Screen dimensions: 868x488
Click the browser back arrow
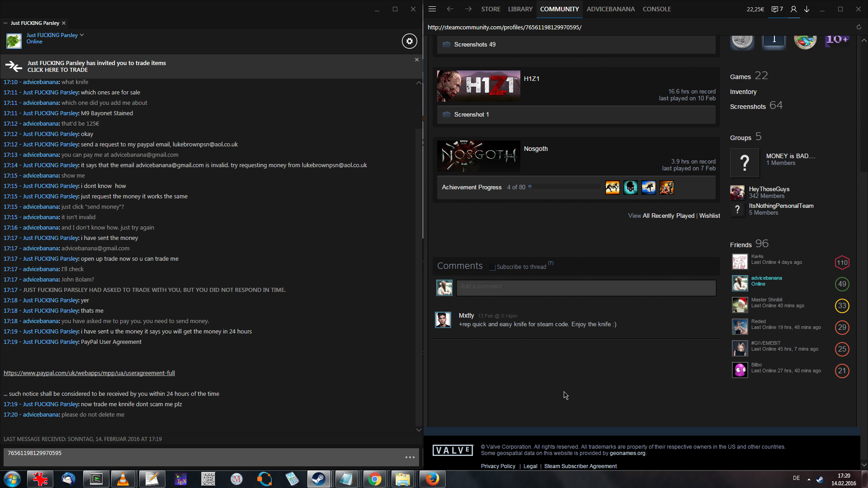(x=450, y=9)
